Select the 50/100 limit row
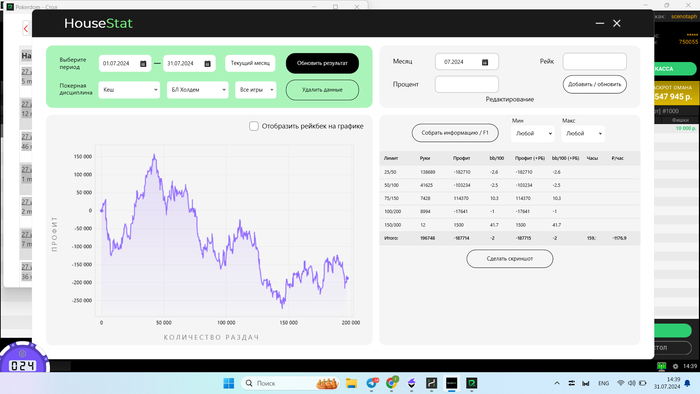 (x=510, y=185)
